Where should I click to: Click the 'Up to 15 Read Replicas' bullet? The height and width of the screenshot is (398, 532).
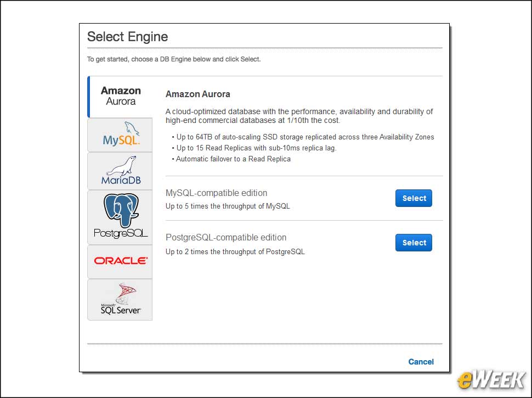(x=254, y=148)
